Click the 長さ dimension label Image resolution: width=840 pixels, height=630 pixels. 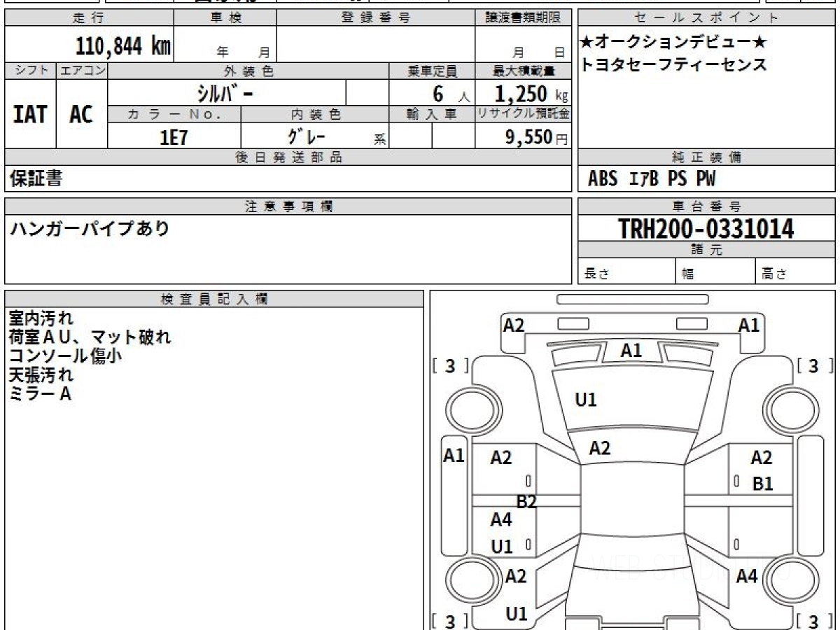[x=596, y=274]
